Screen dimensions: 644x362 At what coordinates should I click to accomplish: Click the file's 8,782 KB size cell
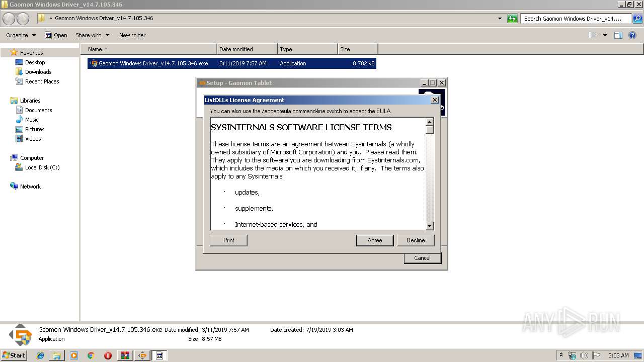363,63
